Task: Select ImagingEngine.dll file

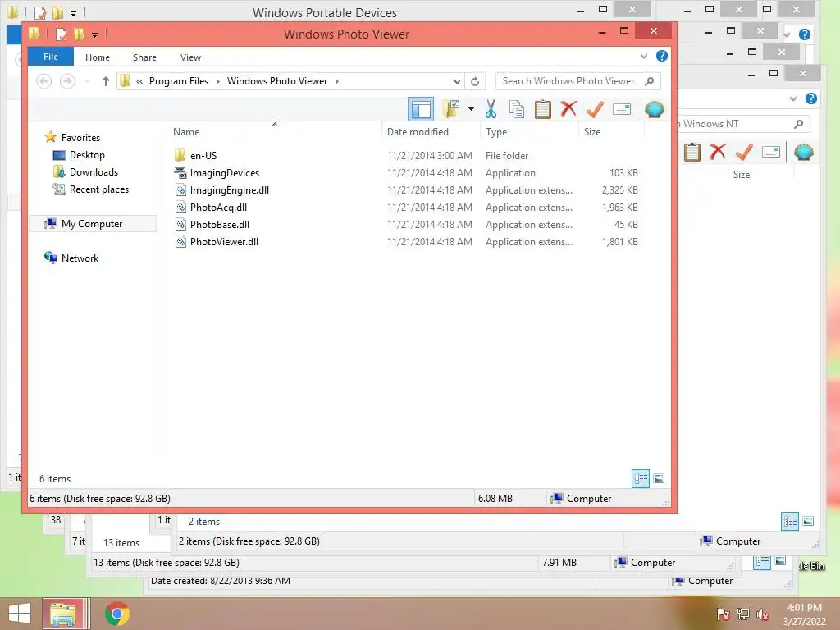Action: tap(230, 189)
